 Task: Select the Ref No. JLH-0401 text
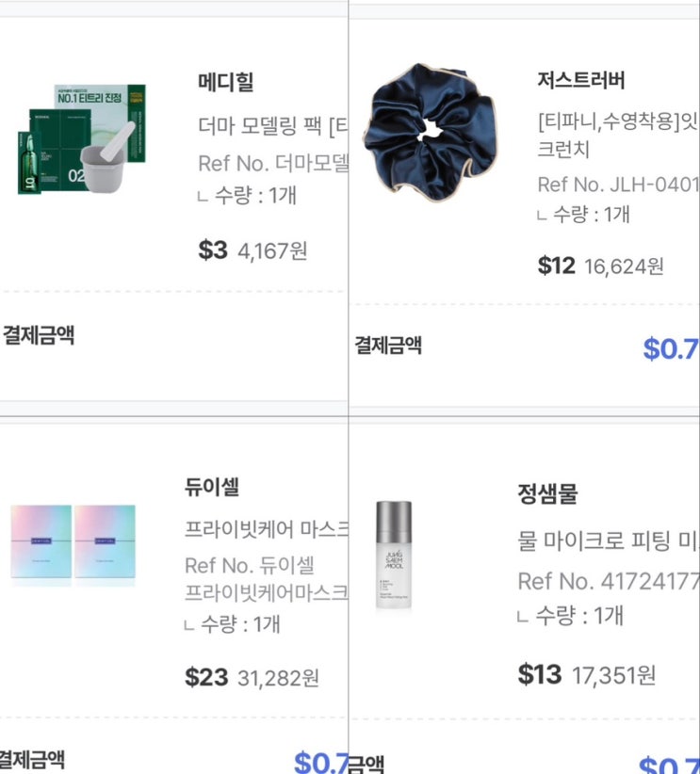click(x=617, y=184)
